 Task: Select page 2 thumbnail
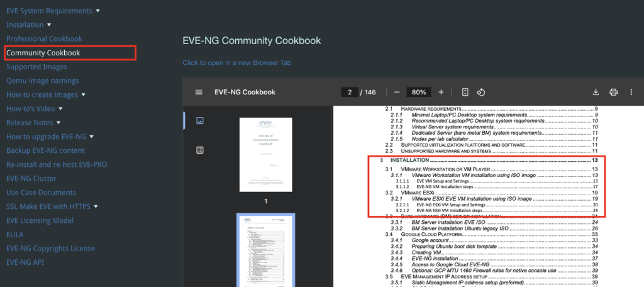(x=266, y=250)
